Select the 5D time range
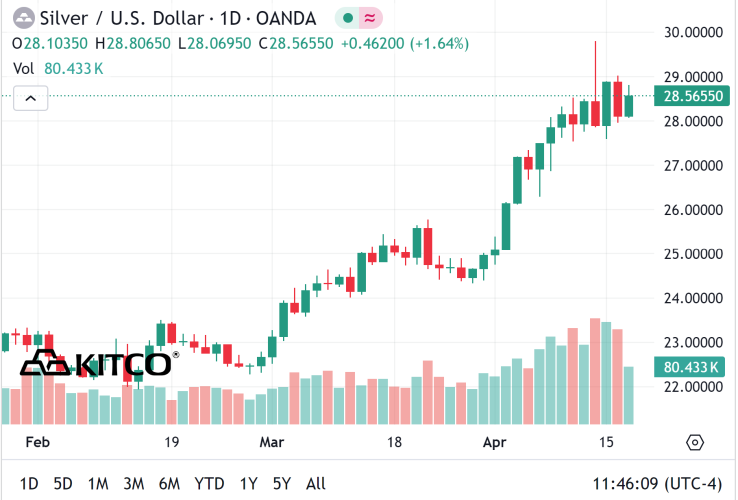 [63, 484]
